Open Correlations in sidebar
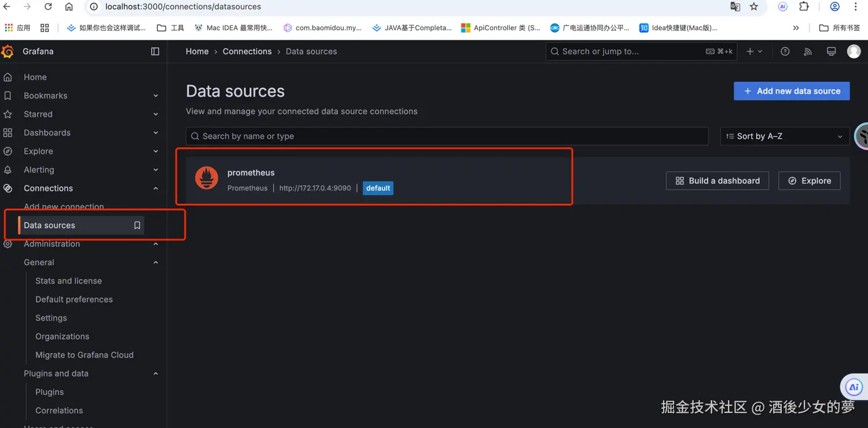868x428 pixels. tap(59, 411)
